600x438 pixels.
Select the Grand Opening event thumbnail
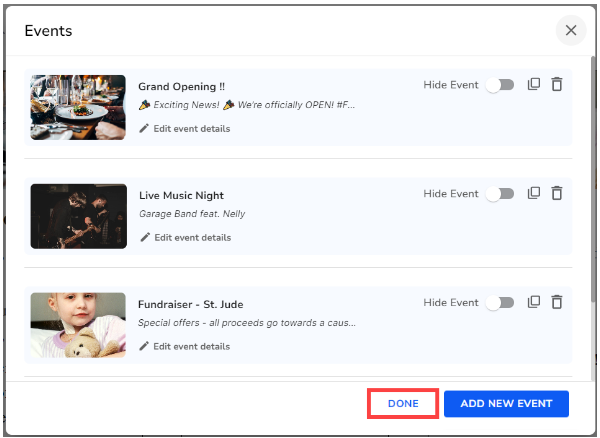coord(78,107)
